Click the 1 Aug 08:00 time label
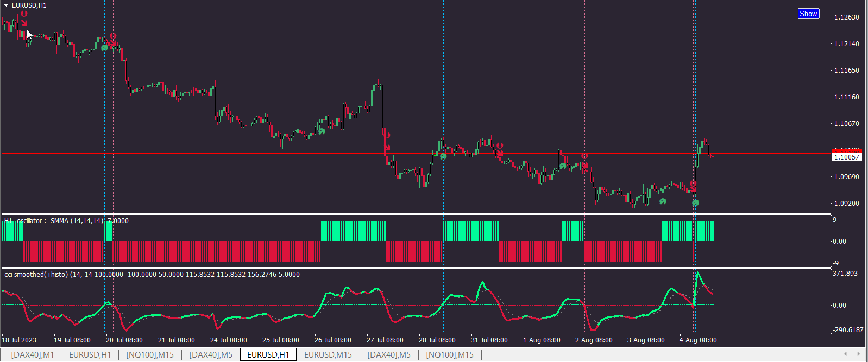868x362 pixels. [542, 340]
